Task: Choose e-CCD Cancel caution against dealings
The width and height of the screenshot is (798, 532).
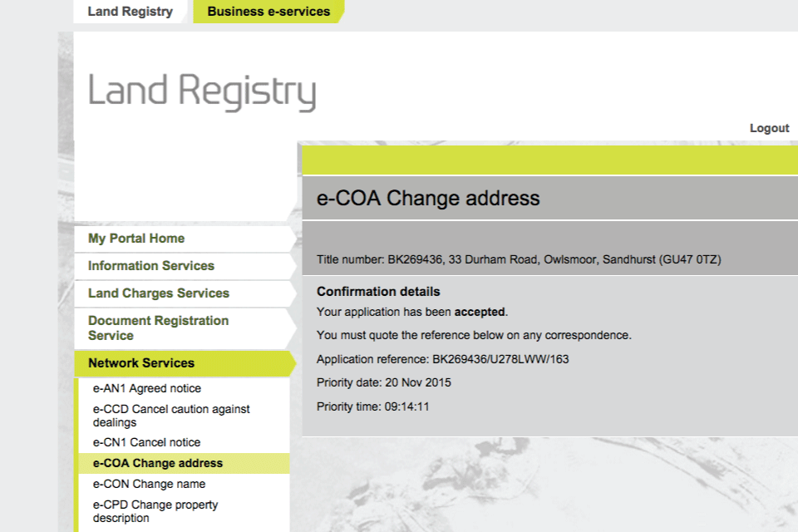Action: [x=171, y=416]
